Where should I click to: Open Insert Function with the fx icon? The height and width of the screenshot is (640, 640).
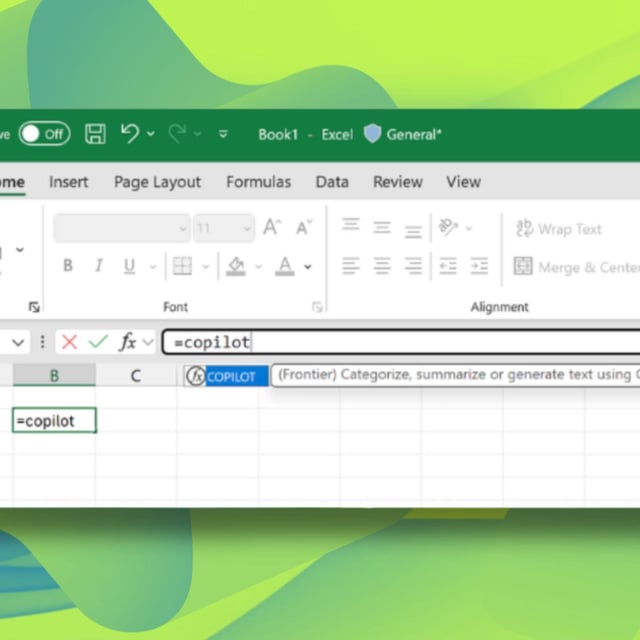click(x=127, y=342)
